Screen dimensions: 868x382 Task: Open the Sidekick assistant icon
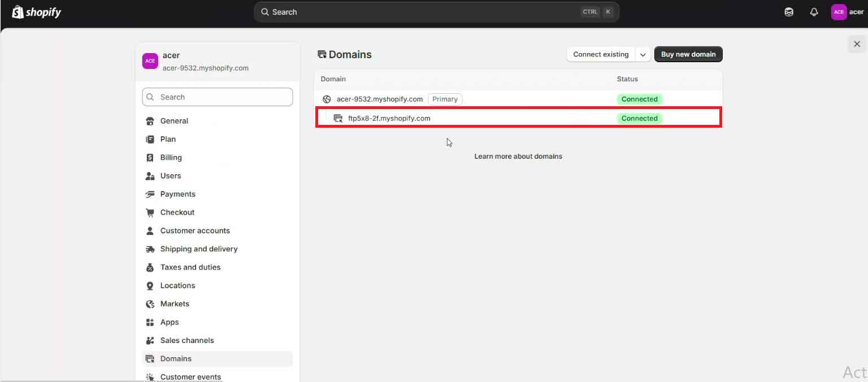tap(789, 12)
